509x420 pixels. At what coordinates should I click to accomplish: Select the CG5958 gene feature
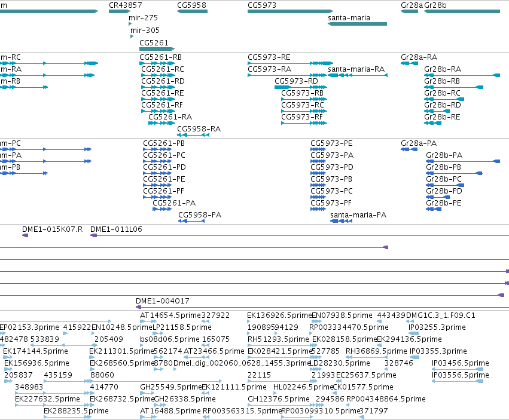coord(192,11)
